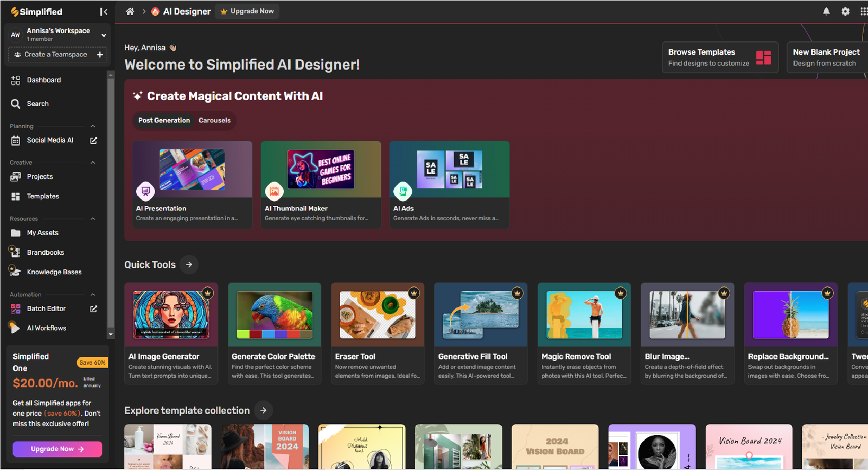Open the Vision Board 2024 pink template
The height and width of the screenshot is (470, 868).
(749, 447)
